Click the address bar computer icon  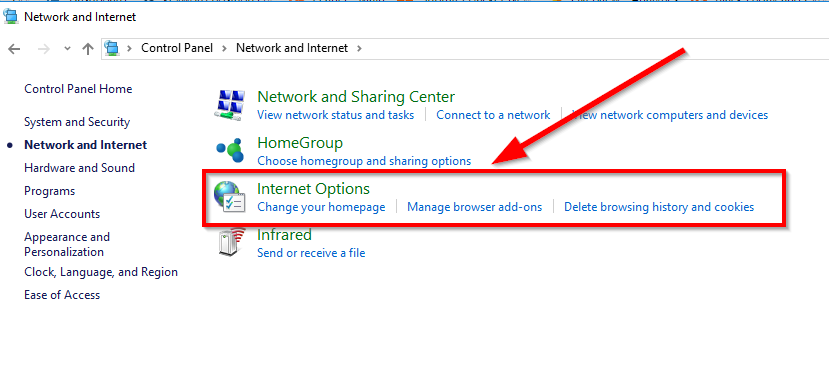coord(112,48)
